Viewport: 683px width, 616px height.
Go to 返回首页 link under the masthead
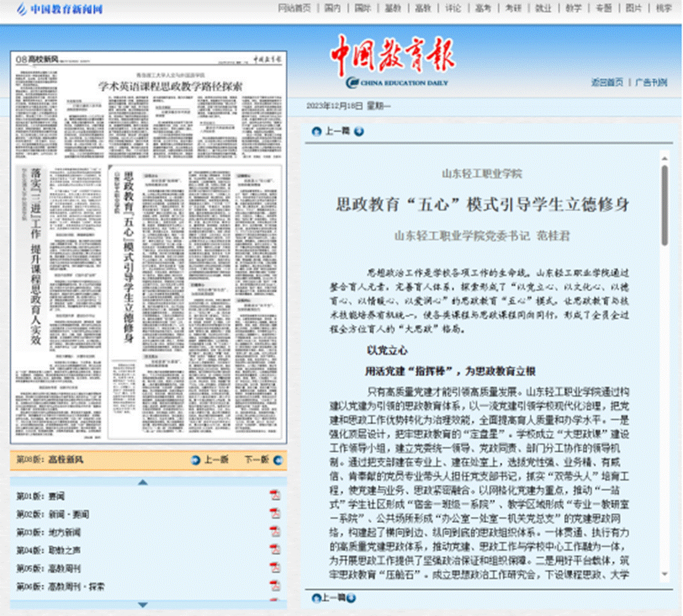(607, 83)
